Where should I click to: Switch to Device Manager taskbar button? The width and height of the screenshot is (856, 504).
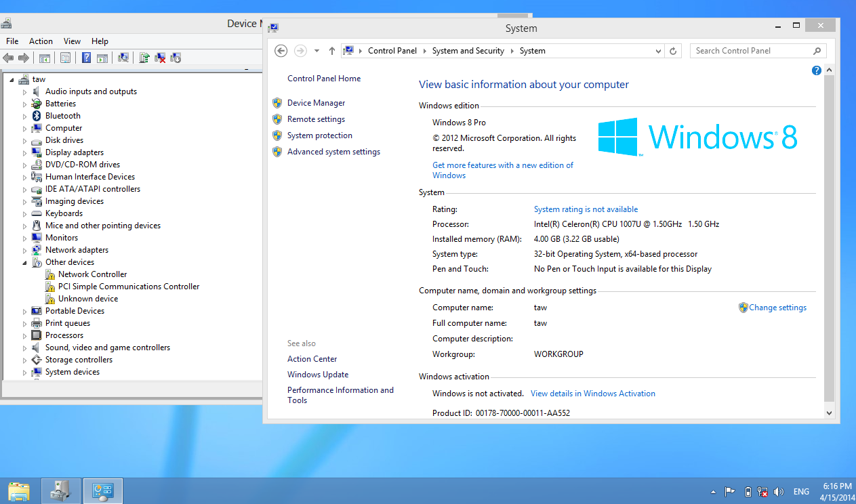pyautogui.click(x=62, y=491)
